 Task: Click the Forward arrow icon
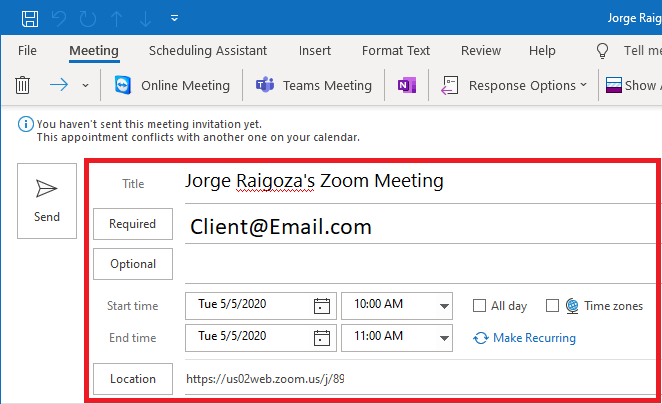(59, 85)
